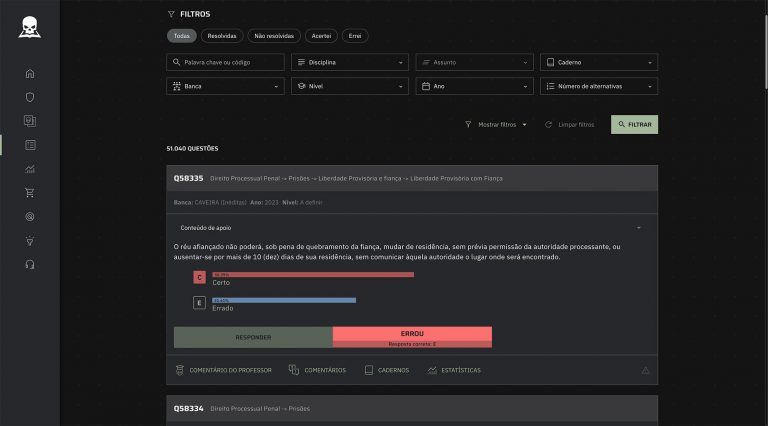768x426 pixels.
Task: Open the home icon in sidebar
Action: pyautogui.click(x=30, y=73)
